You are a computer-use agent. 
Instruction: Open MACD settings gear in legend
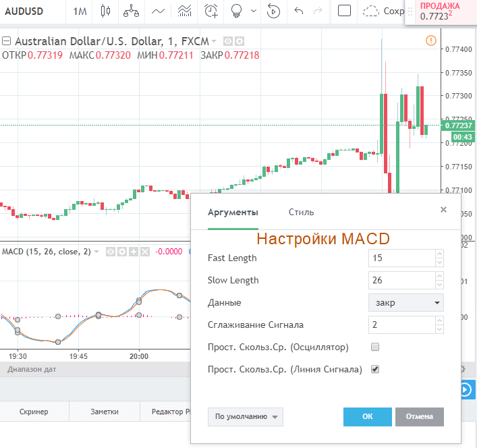coord(122,252)
